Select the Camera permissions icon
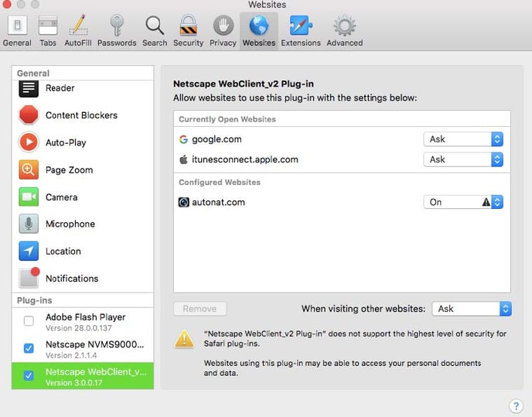532x417 pixels. coord(29,197)
